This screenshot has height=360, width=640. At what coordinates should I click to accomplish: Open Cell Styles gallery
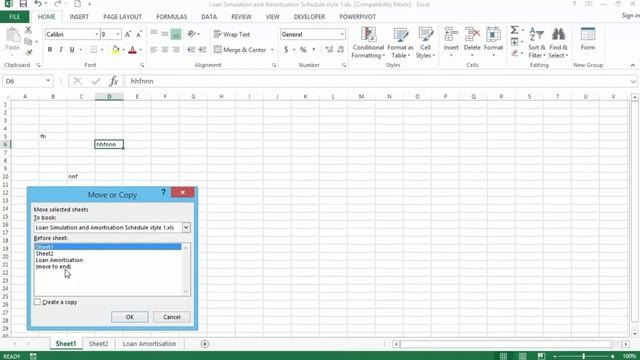pyautogui.click(x=425, y=43)
